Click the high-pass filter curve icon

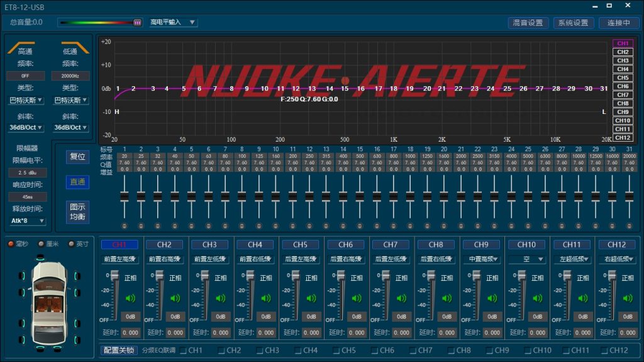(21, 47)
